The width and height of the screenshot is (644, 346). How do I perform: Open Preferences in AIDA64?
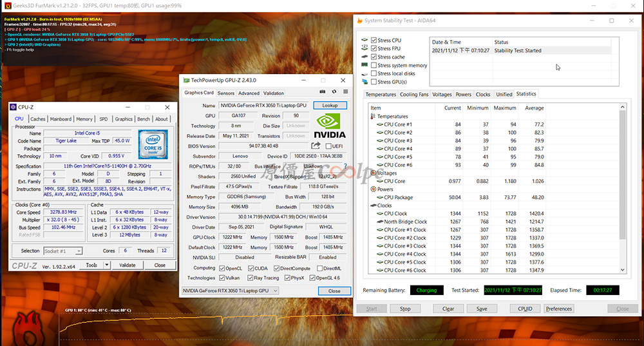[x=559, y=309]
